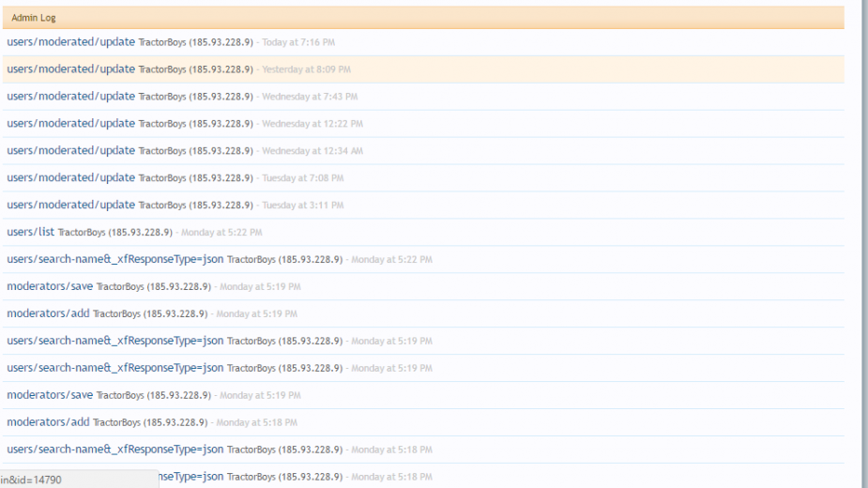
Task: Open users/moderated/update from Tuesday 7:08 PM
Action: coord(70,178)
